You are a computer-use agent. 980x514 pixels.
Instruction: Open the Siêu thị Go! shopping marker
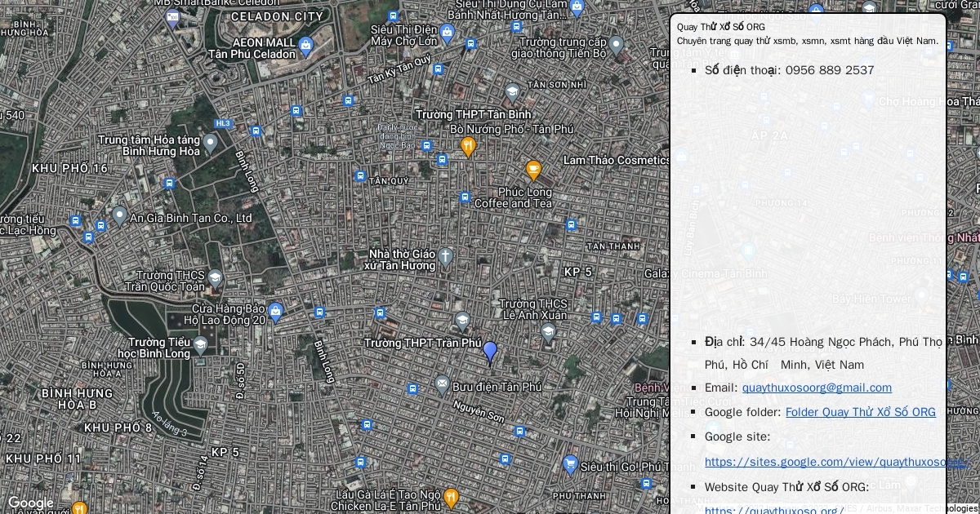[571, 465]
